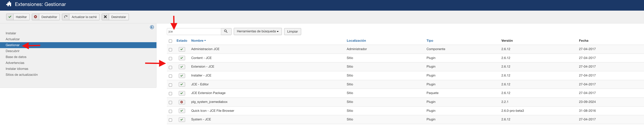Open the Herramientas de búsqueda dropdown
Image resolution: width=644 pixels, height=132 pixels.
tap(257, 31)
